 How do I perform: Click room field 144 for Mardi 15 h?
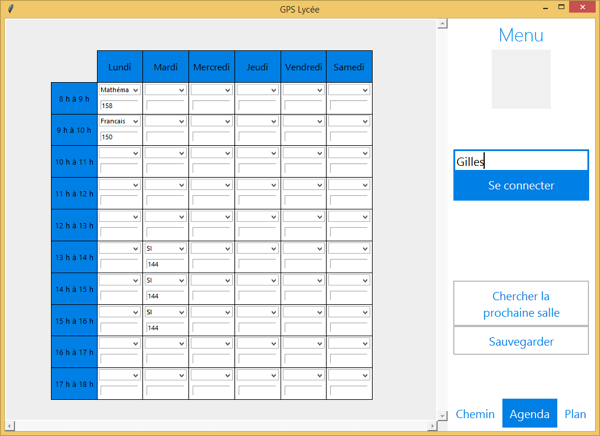[165, 328]
